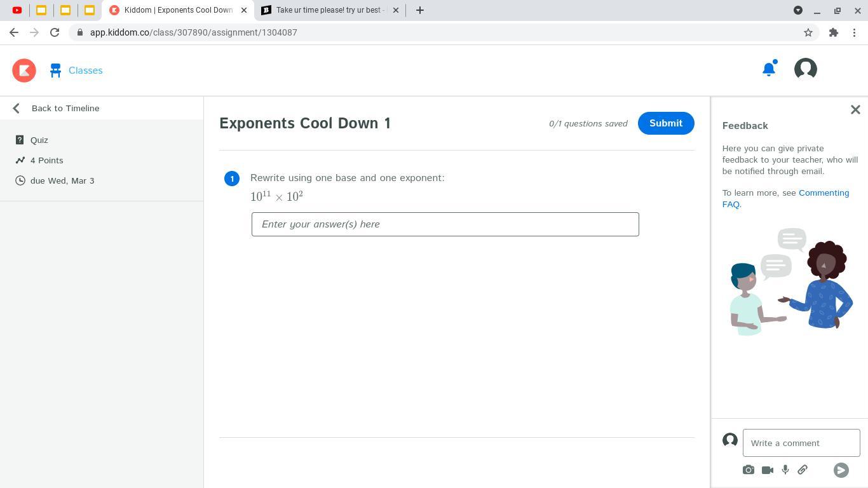Open a new browser tab

tap(420, 10)
